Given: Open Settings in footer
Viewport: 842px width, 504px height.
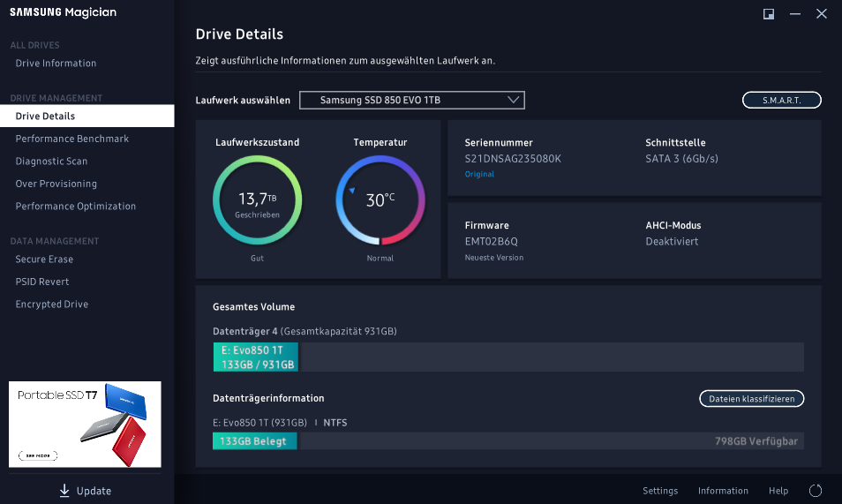Looking at the screenshot, I should (x=660, y=491).
